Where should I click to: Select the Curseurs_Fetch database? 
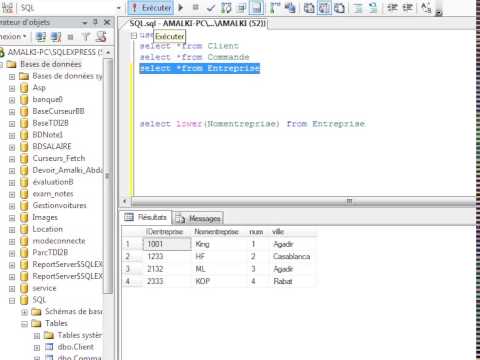click(59, 158)
